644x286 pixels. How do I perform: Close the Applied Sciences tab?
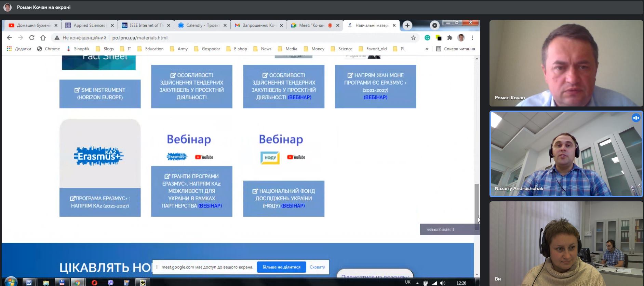point(112,25)
